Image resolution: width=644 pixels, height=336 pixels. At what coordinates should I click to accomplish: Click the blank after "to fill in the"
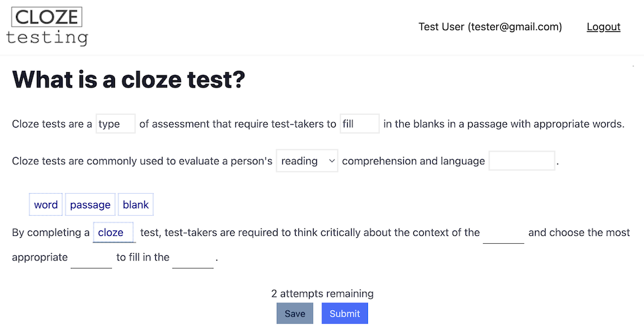point(193,257)
